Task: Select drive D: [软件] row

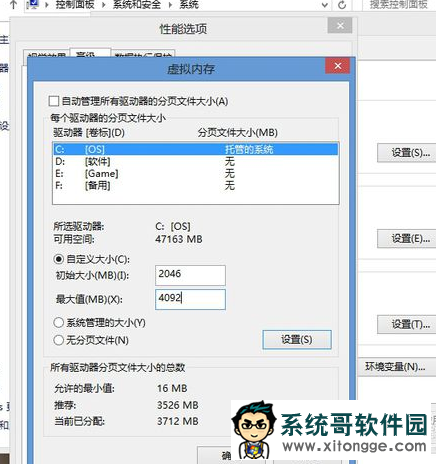Action: (x=196, y=162)
